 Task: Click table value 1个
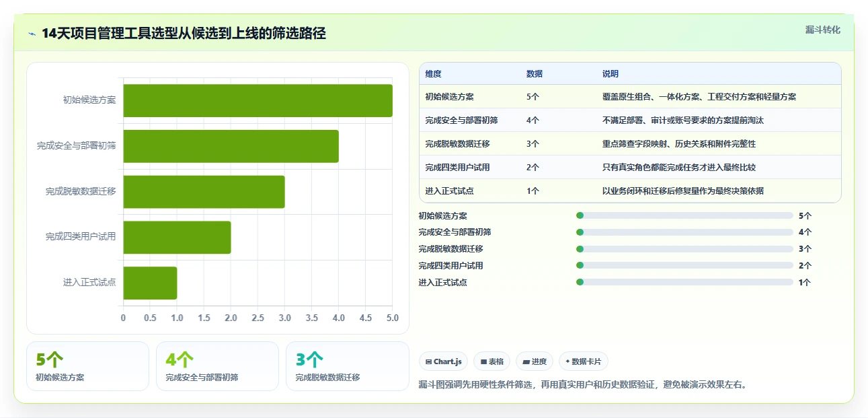pyautogui.click(x=532, y=191)
